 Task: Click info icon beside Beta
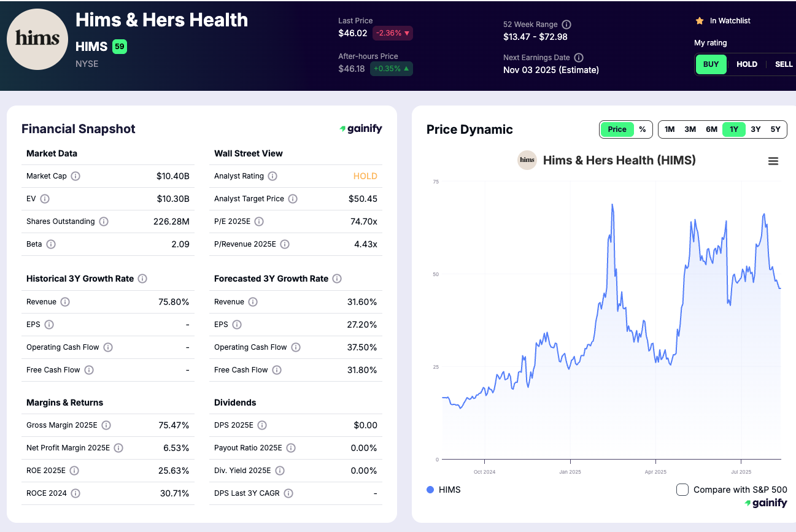point(51,244)
